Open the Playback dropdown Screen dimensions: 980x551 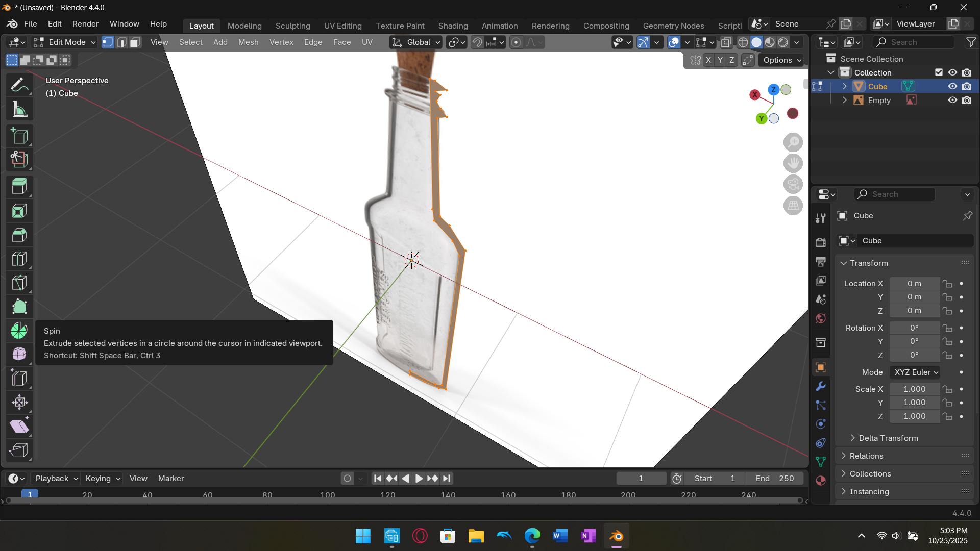56,479
